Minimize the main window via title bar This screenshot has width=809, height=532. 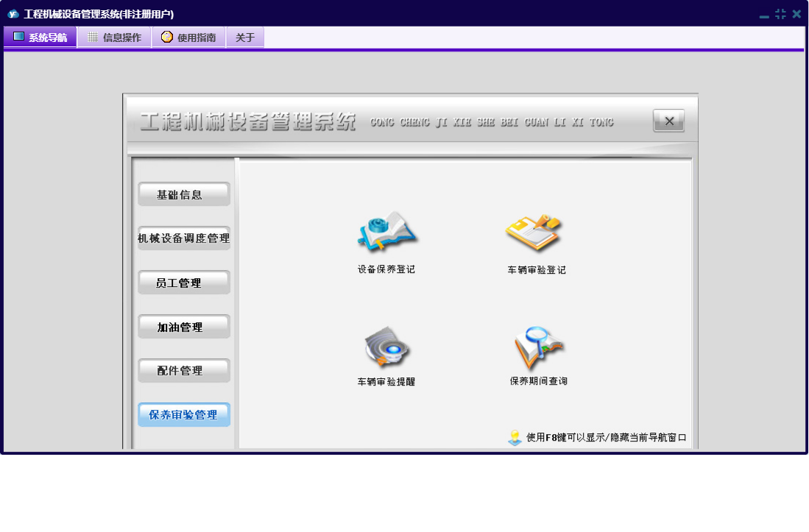pos(764,15)
